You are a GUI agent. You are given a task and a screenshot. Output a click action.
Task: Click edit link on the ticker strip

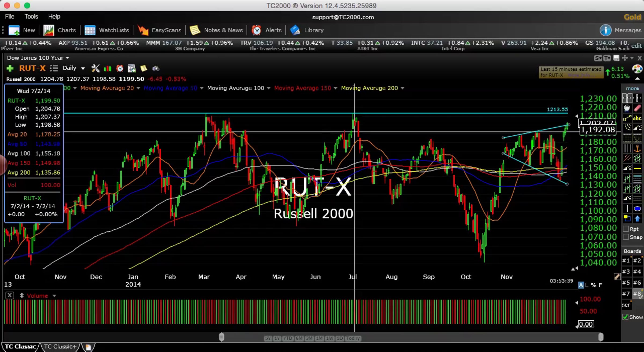click(636, 46)
